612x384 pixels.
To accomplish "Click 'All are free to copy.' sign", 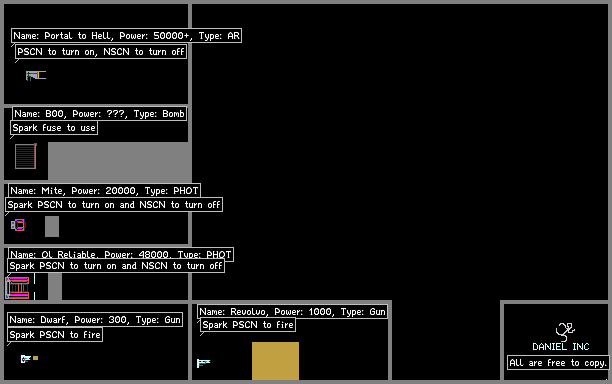I will pyautogui.click(x=558, y=363).
